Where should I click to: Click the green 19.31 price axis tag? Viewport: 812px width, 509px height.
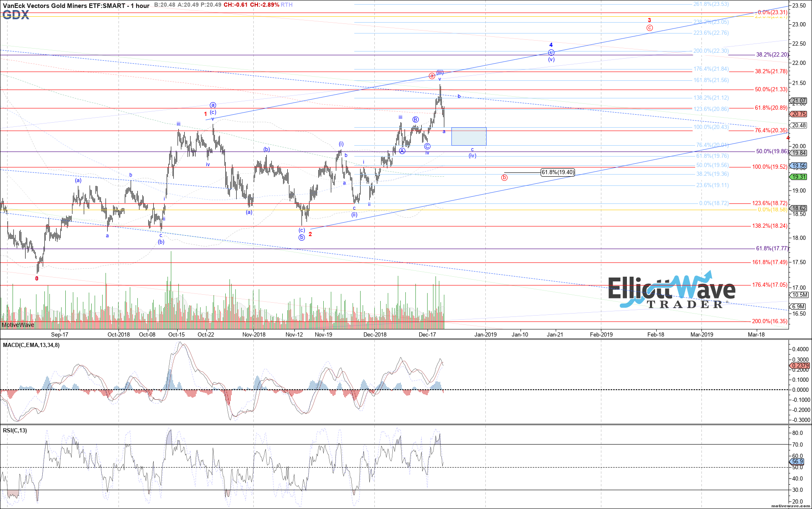pyautogui.click(x=798, y=177)
